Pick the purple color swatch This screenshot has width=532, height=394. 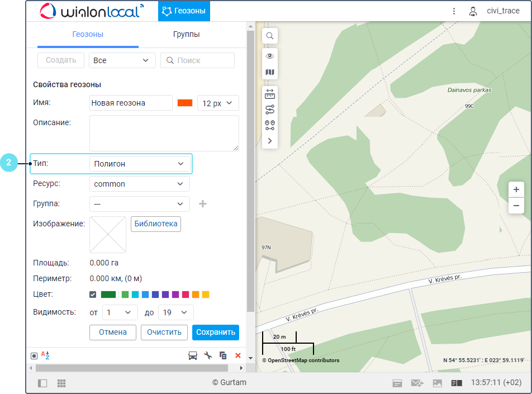pos(175,295)
